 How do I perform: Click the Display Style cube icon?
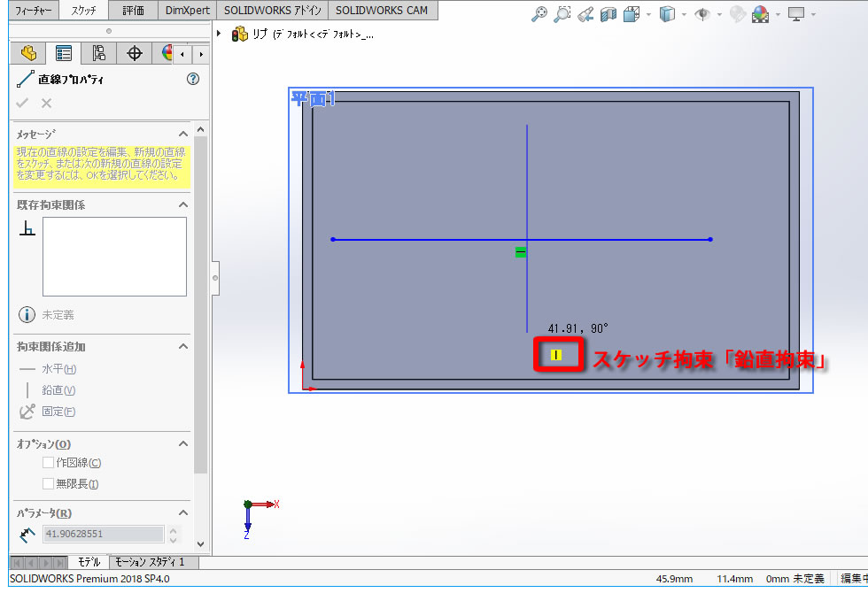pos(667,14)
